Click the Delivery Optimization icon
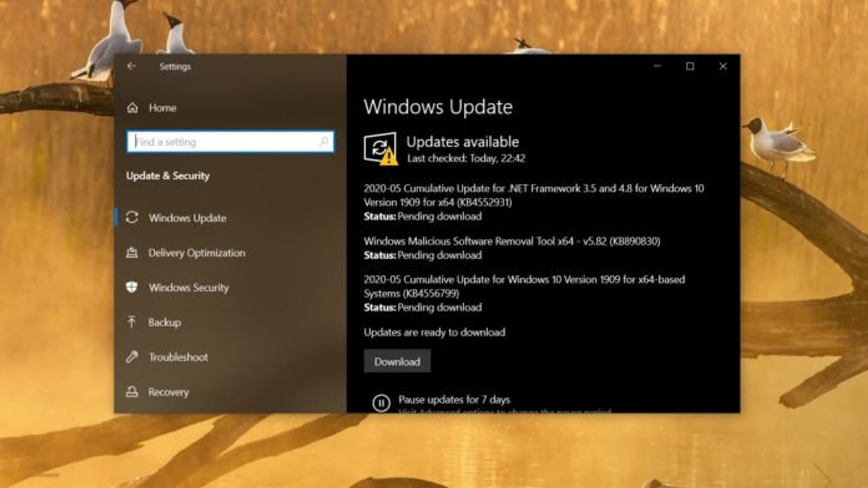The image size is (868, 488). (132, 253)
